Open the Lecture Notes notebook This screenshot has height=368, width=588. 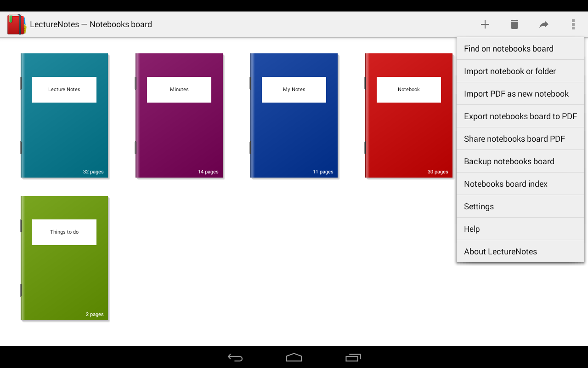[64, 115]
